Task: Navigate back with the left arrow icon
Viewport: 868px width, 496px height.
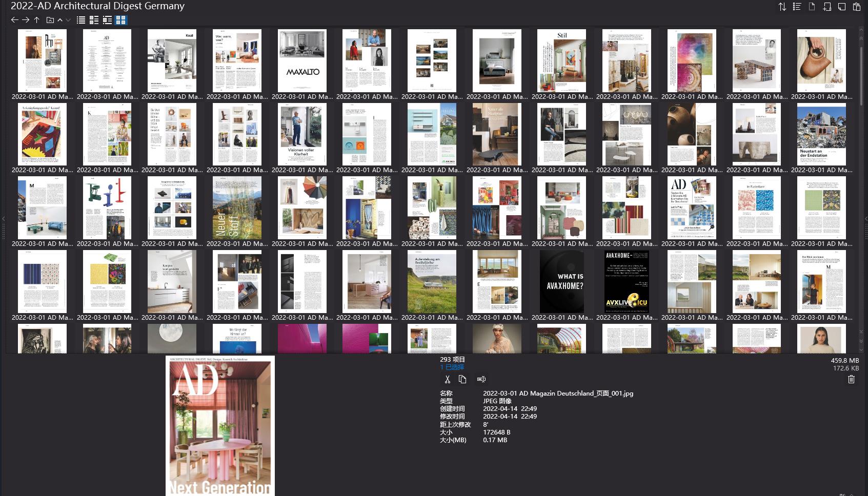Action: click(14, 20)
